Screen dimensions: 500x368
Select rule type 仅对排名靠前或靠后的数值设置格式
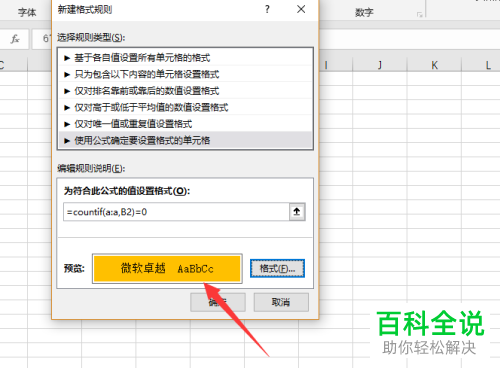(185, 91)
